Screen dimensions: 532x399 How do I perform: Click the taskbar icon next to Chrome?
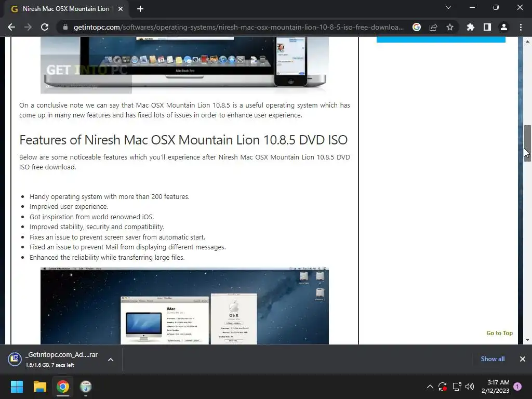coord(86,387)
